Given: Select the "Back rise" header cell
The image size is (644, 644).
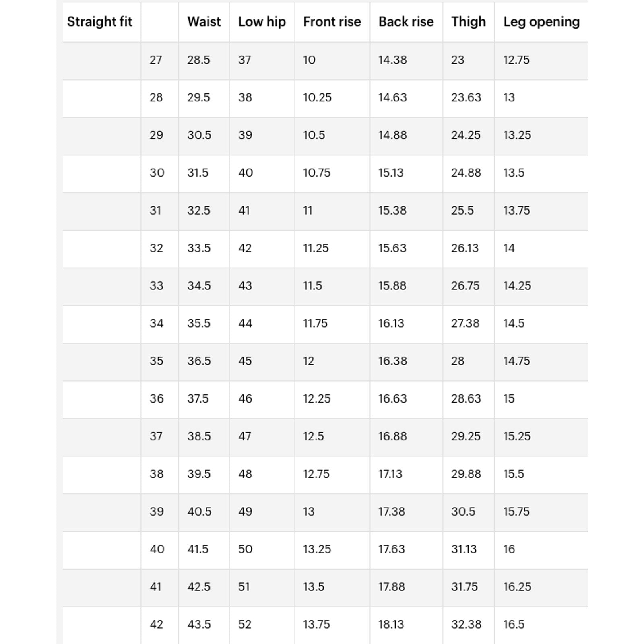Looking at the screenshot, I should [406, 22].
